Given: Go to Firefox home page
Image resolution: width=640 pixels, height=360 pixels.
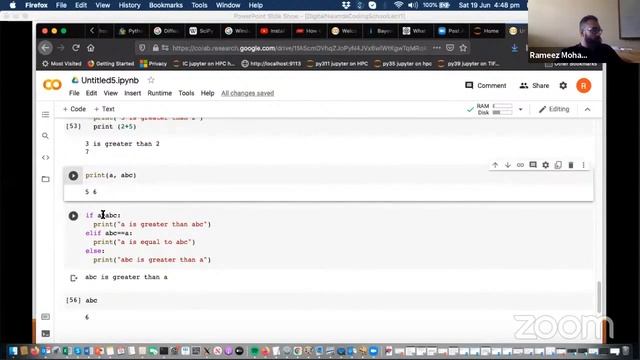Looking at the screenshot, I should click(91, 48).
